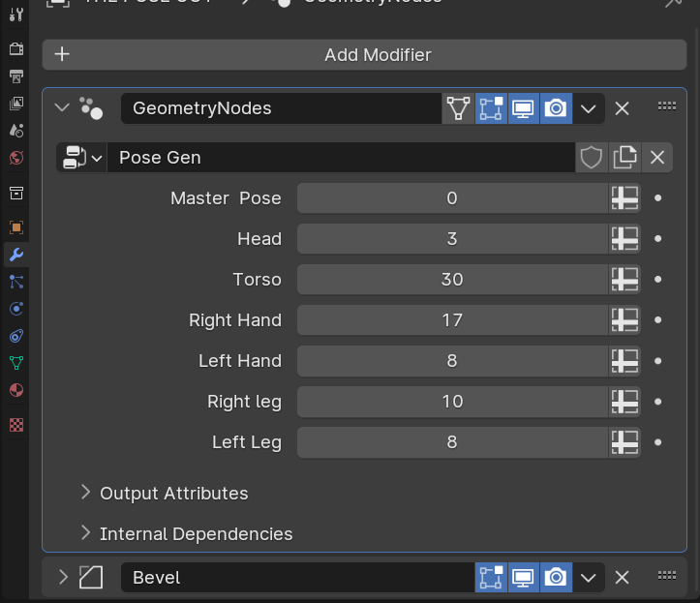Toggle fake user shield for Pose Gen
Viewport: 700px width, 603px height.
[x=592, y=158]
